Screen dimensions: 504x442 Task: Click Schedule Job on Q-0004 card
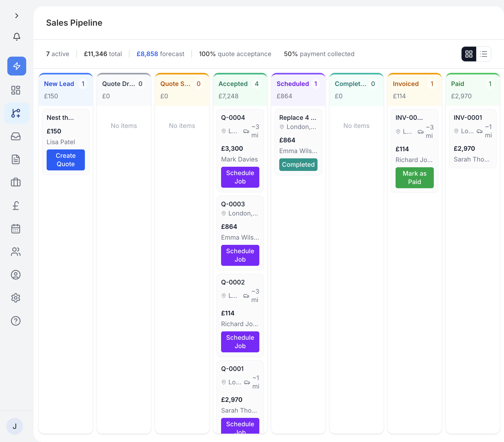click(240, 177)
